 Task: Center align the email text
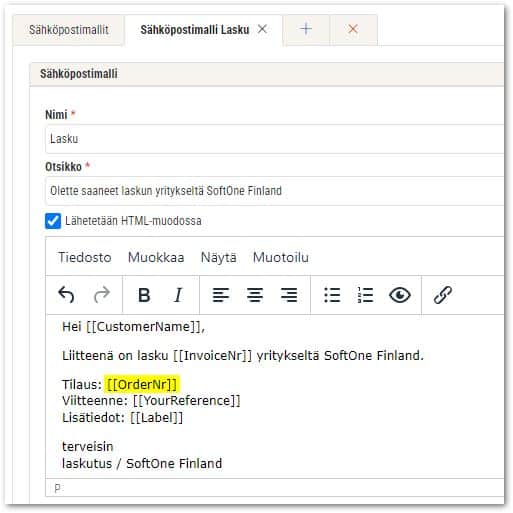(255, 295)
